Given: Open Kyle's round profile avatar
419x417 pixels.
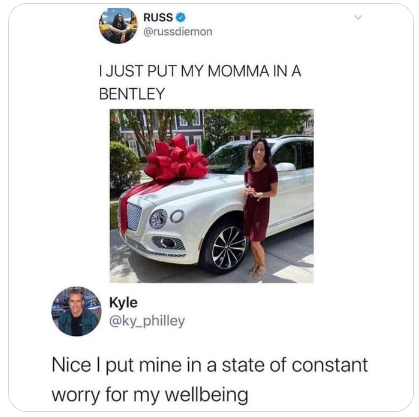Looking at the screenshot, I should click(x=76, y=311).
